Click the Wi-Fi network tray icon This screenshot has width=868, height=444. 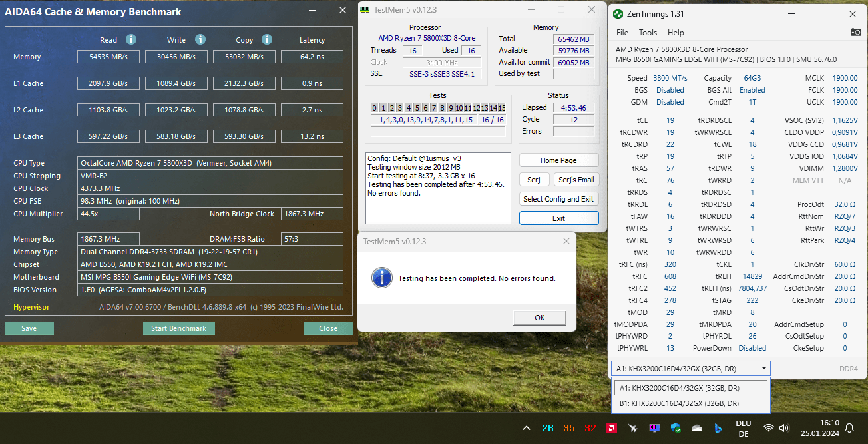click(x=769, y=428)
